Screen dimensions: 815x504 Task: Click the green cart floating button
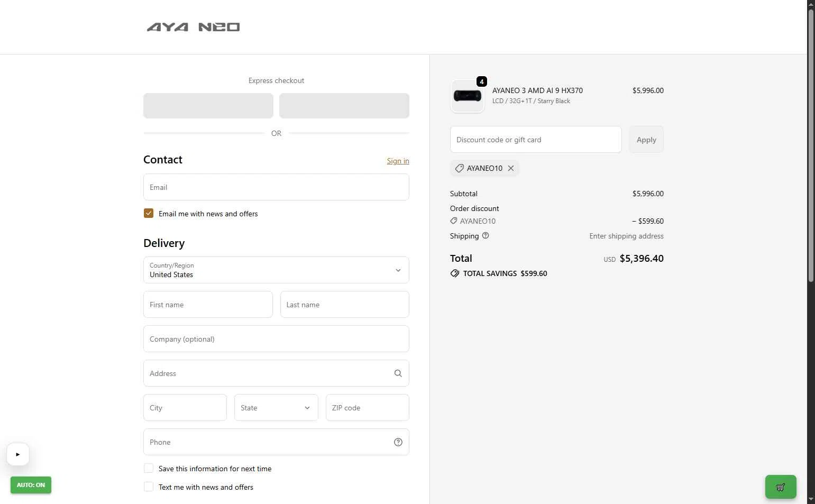click(x=781, y=487)
